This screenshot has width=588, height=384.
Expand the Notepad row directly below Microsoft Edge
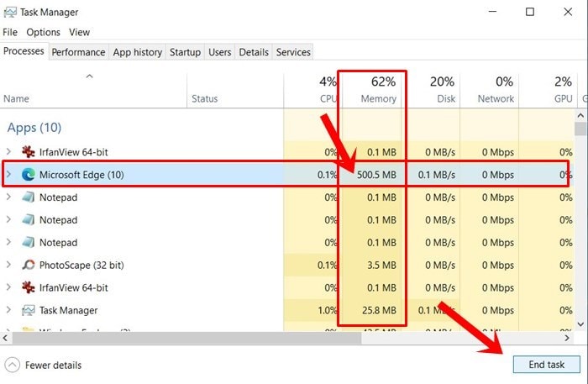(x=8, y=197)
